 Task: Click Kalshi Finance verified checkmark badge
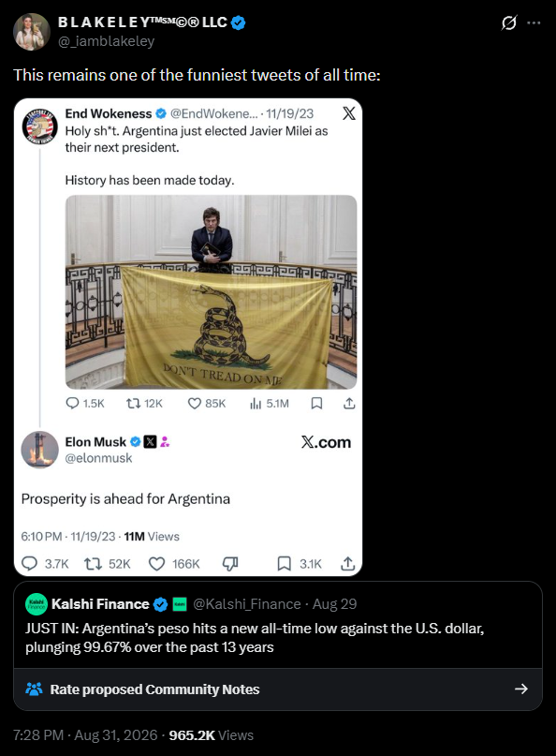160,604
